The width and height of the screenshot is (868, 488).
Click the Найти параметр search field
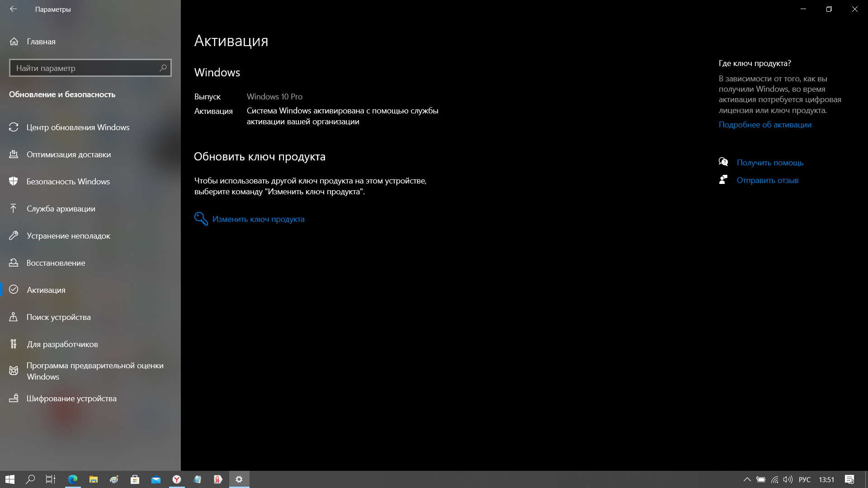90,68
